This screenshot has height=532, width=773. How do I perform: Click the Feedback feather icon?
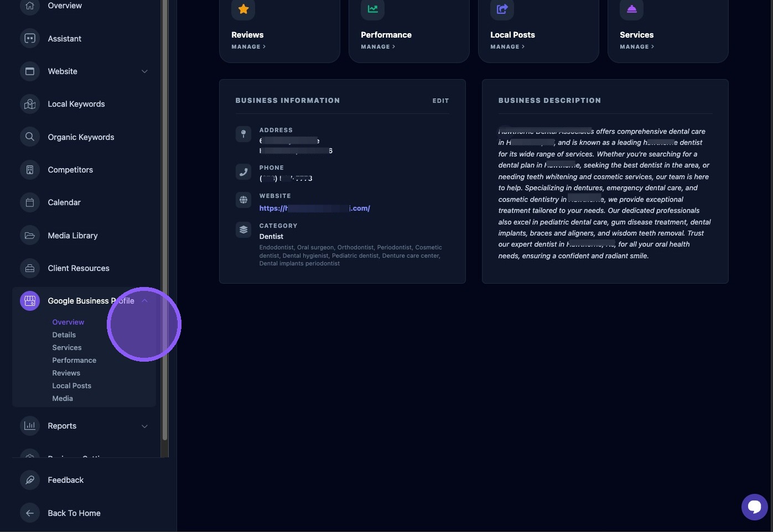30,480
